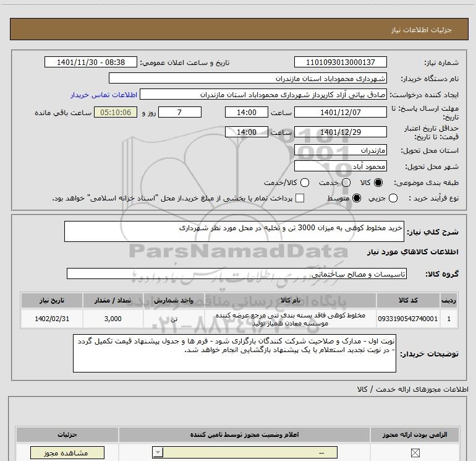Open buyer contact information link
The width and height of the screenshot is (476, 461).
(x=104, y=95)
